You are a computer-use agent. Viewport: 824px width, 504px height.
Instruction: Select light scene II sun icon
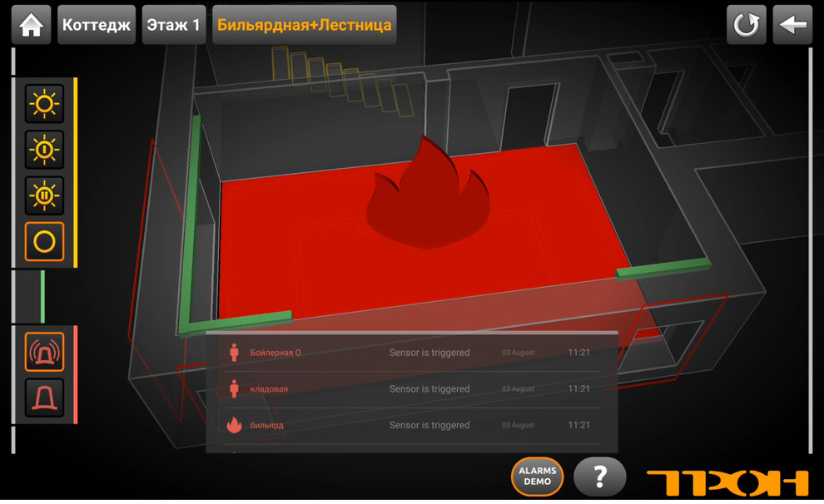click(44, 195)
